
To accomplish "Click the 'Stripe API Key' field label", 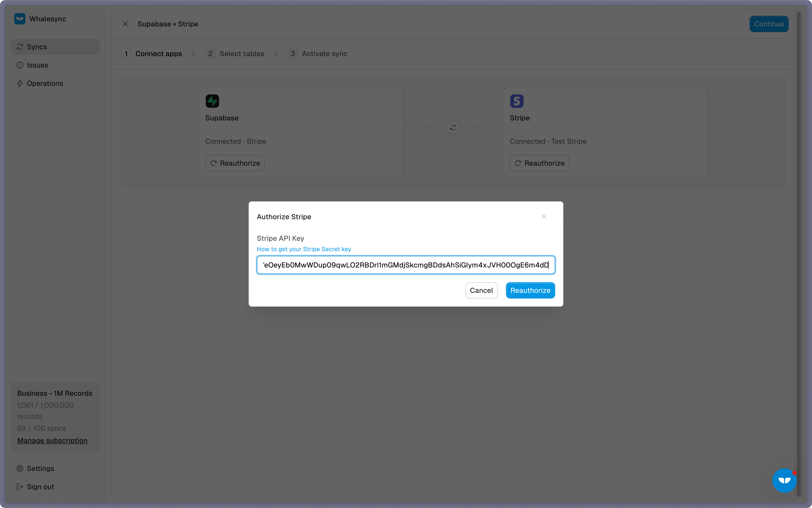I will (x=280, y=238).
